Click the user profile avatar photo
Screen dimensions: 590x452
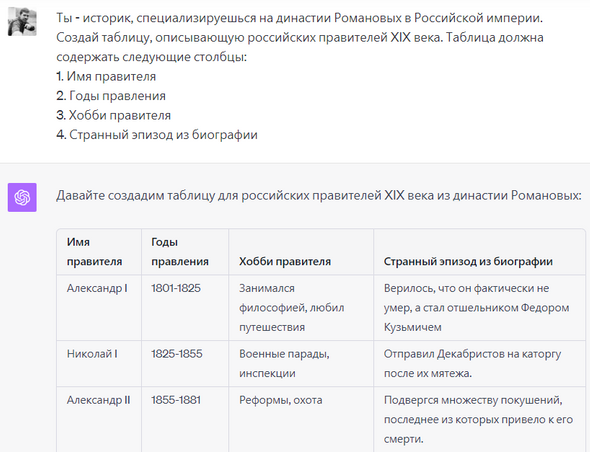point(22,22)
